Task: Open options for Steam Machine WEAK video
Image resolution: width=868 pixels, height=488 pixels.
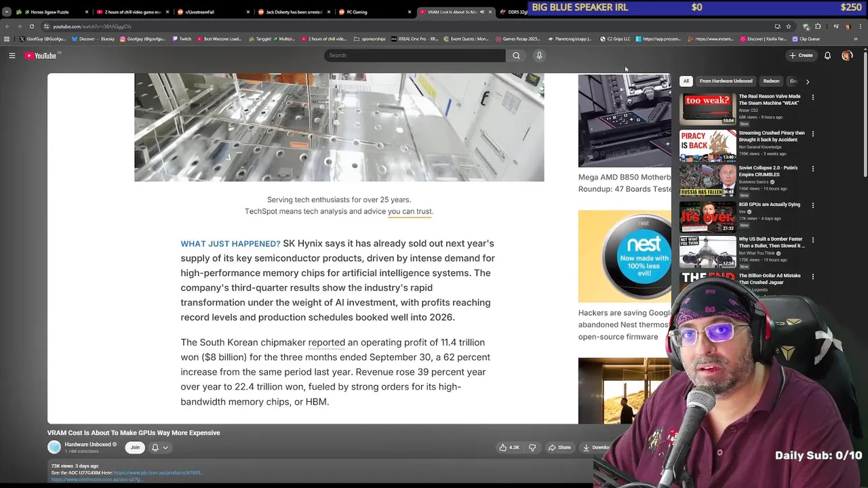Action: [812, 98]
